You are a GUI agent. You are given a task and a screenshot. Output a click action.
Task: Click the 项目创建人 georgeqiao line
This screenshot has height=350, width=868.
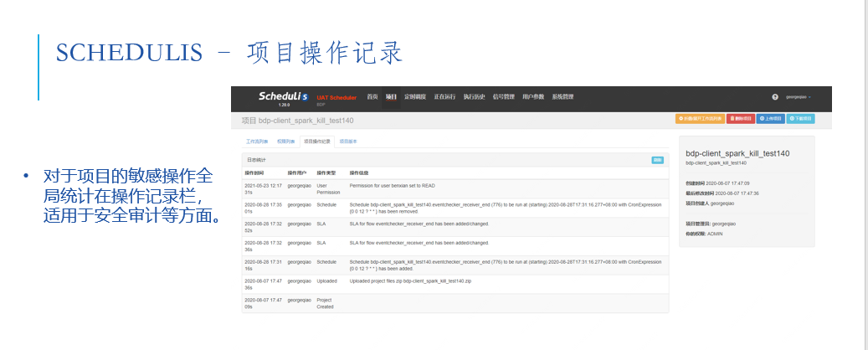(x=711, y=203)
